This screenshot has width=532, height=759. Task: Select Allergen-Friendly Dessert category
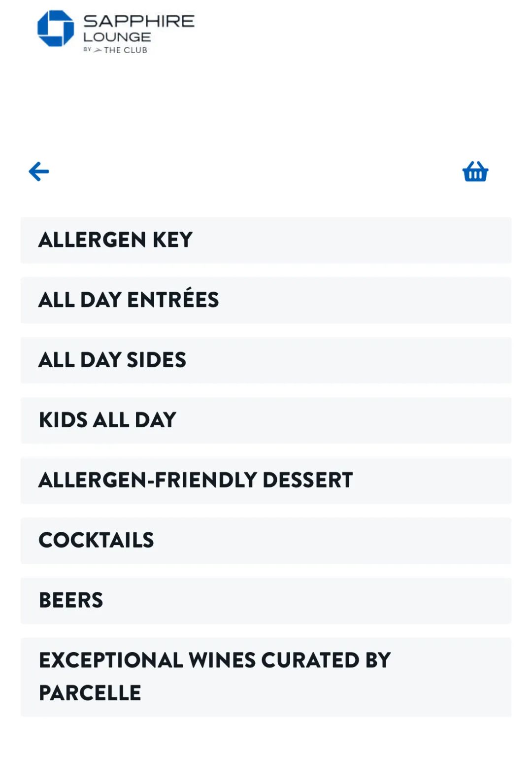(266, 481)
